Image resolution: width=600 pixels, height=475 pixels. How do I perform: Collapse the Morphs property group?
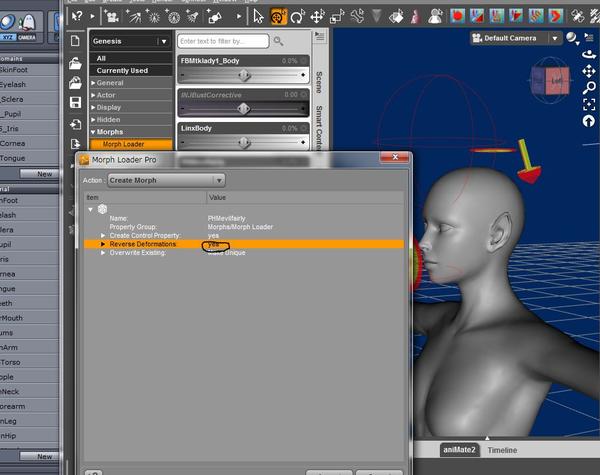click(93, 132)
